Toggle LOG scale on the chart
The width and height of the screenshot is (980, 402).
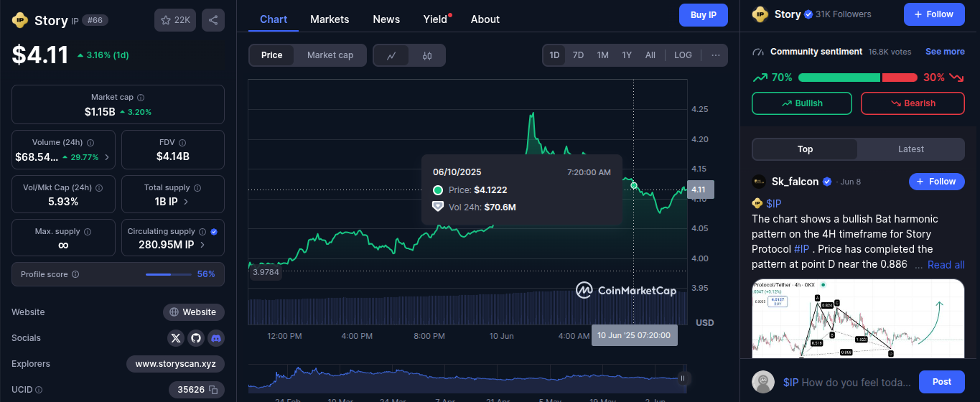click(683, 55)
